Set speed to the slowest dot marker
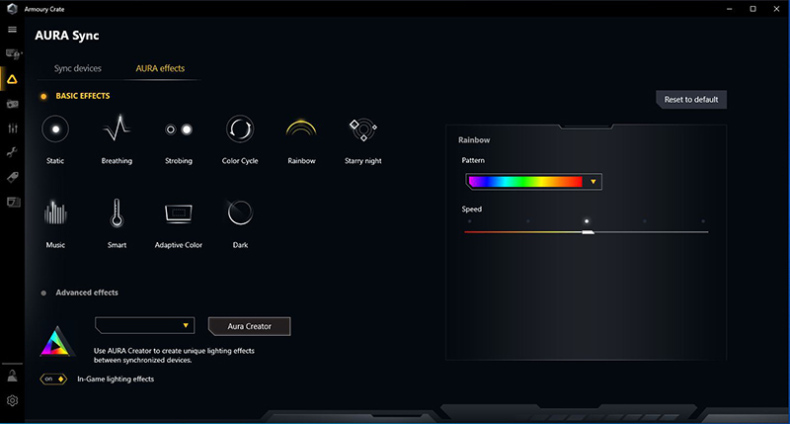 pos(470,221)
